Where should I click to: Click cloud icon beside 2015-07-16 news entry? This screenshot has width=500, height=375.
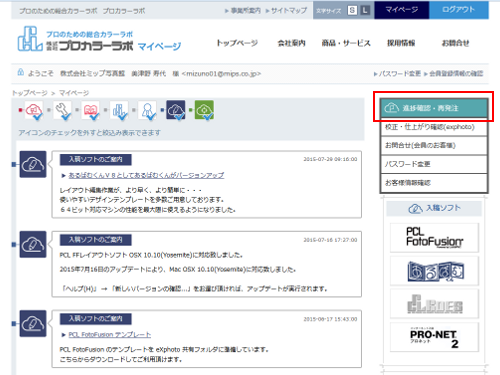(33, 244)
